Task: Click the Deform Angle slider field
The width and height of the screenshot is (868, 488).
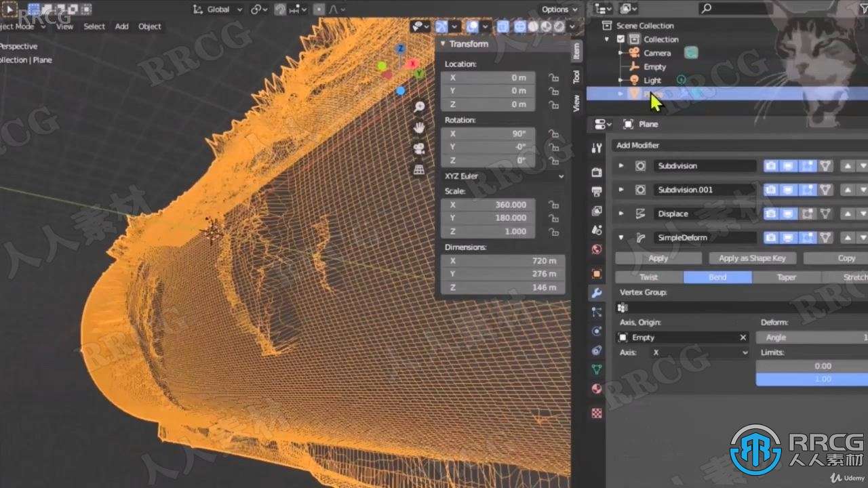Action: pos(812,338)
